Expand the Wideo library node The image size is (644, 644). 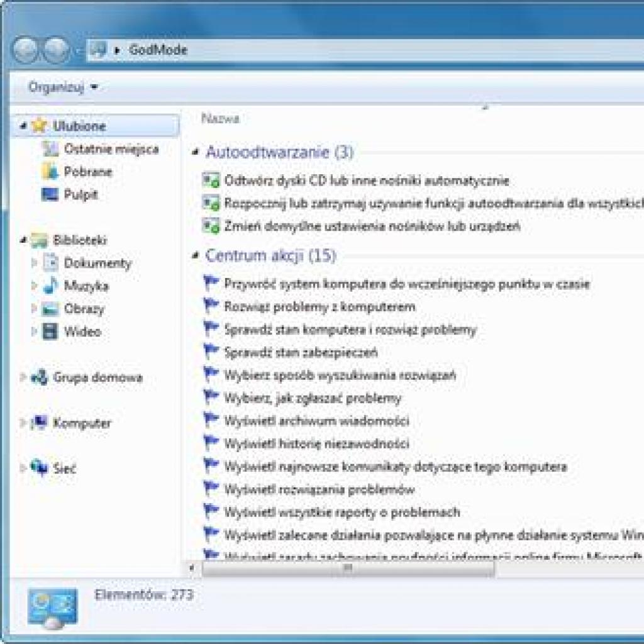click(34, 331)
